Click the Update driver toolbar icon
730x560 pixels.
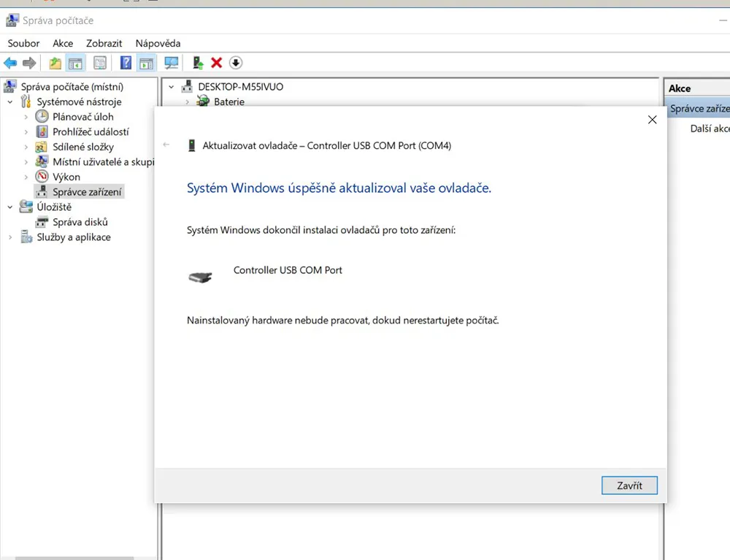pos(198,63)
